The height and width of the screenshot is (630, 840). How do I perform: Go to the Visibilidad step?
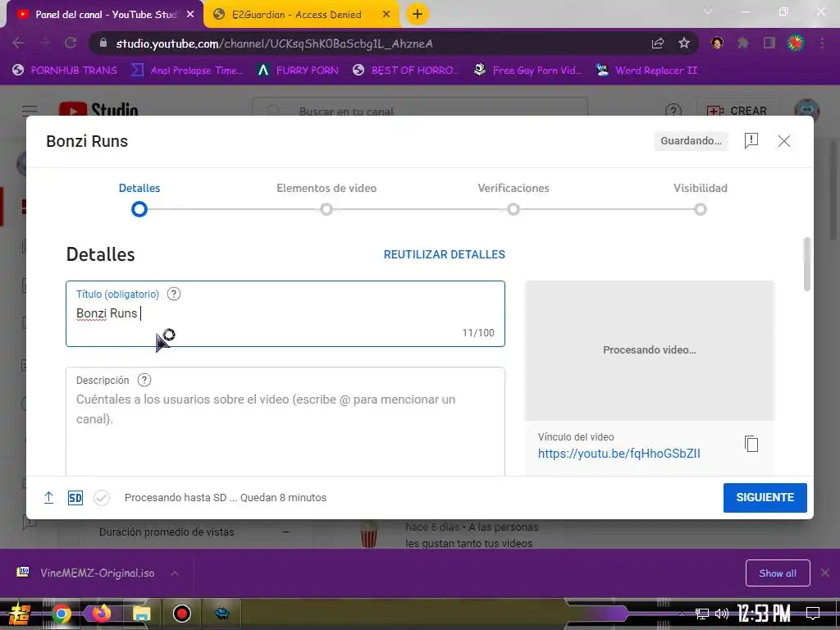click(701, 199)
